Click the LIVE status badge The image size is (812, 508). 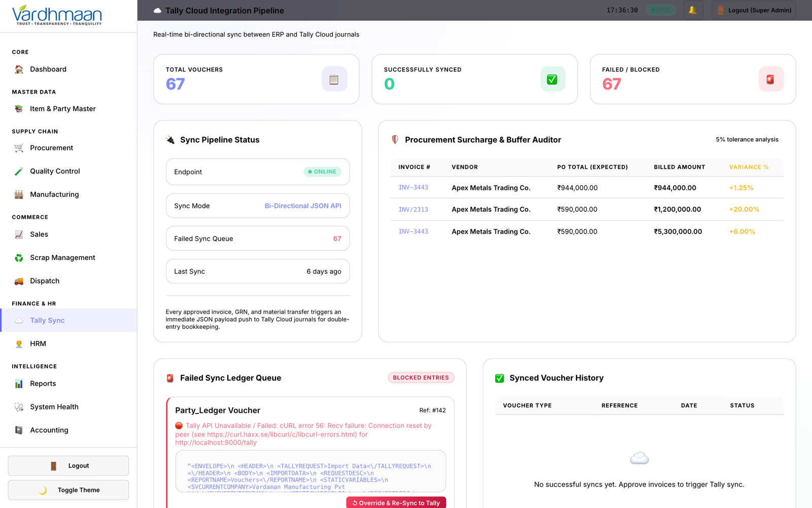point(661,10)
